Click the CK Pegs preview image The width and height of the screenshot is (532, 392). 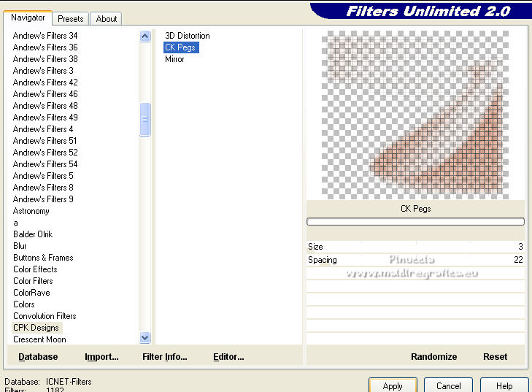click(415, 115)
